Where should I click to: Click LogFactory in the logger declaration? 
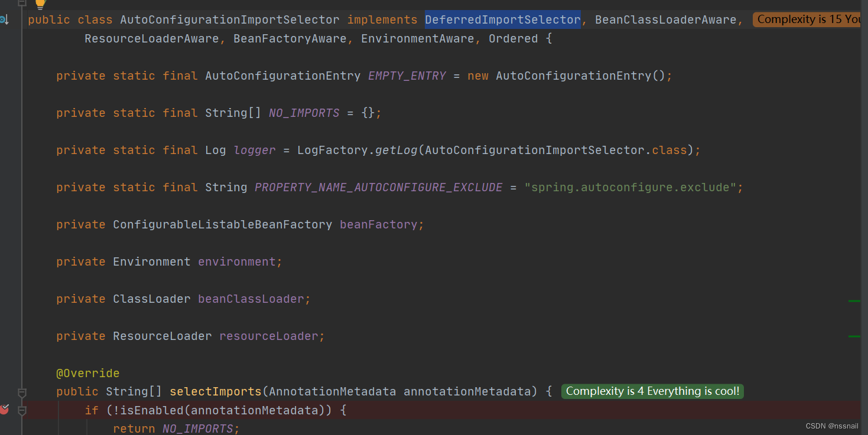333,150
